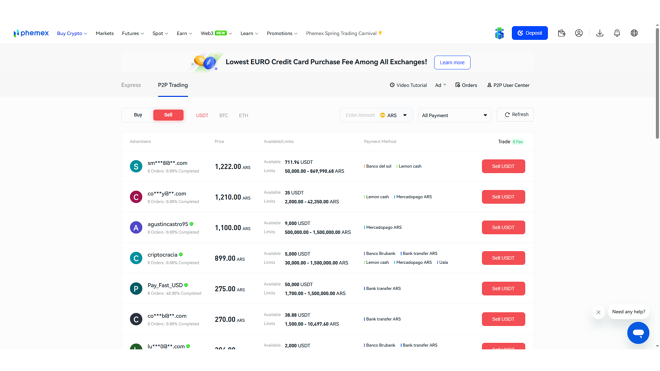This screenshot has width=660, height=371.
Task: Open the gift box rewards icon
Action: click(499, 33)
